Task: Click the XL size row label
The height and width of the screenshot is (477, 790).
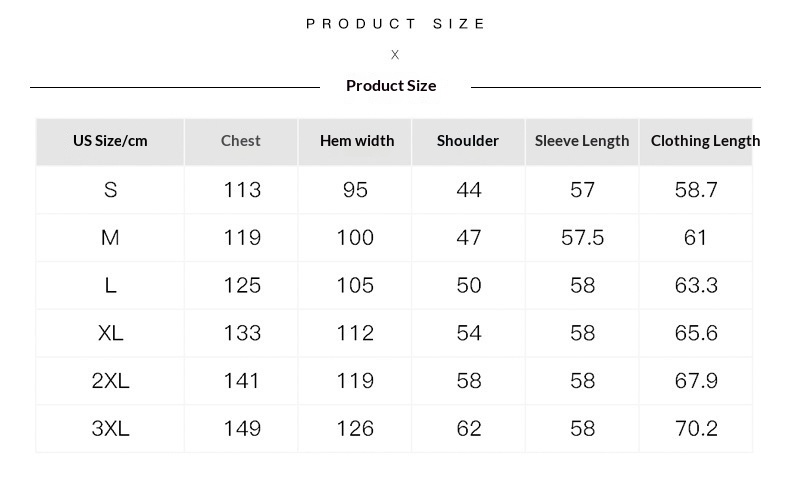Action: (111, 333)
